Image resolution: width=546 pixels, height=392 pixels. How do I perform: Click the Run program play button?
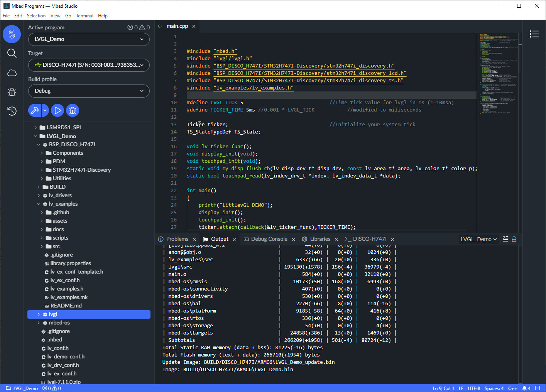[57, 110]
